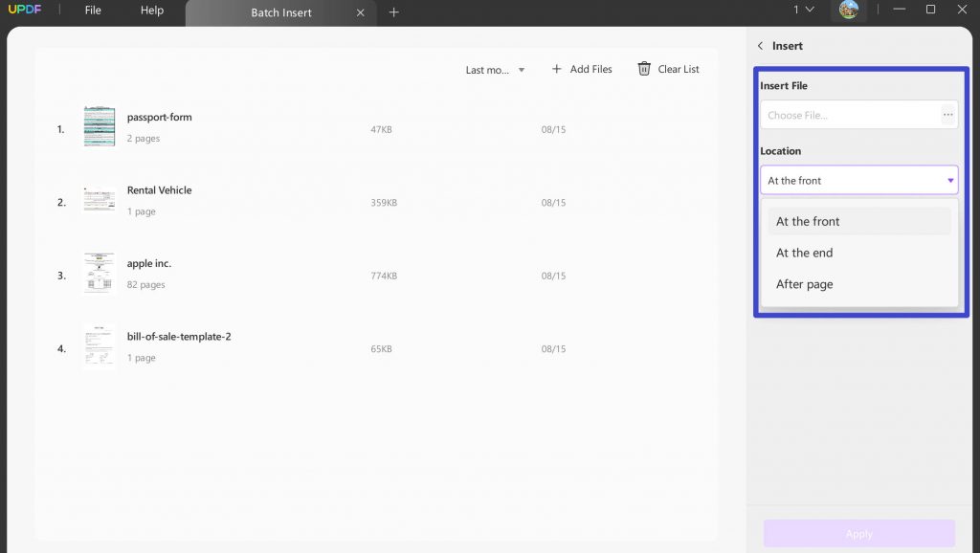Select the At the end option
Viewport: 980px width, 553px height.
805,253
